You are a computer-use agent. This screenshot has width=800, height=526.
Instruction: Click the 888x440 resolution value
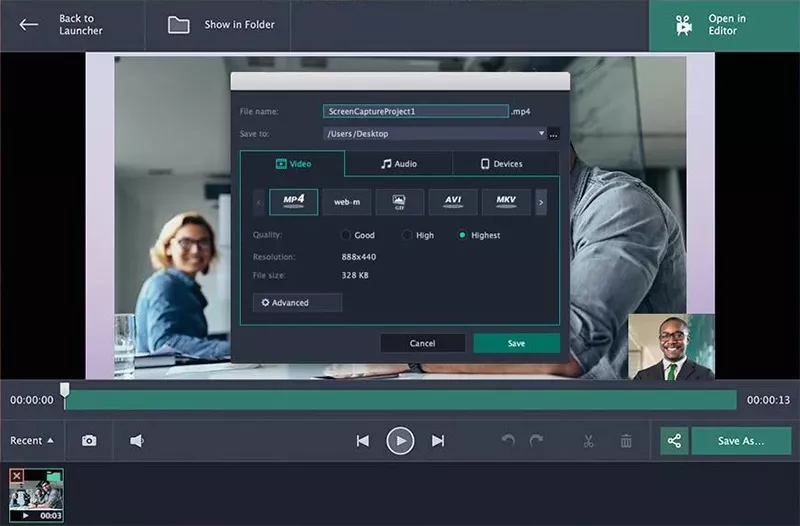(359, 257)
